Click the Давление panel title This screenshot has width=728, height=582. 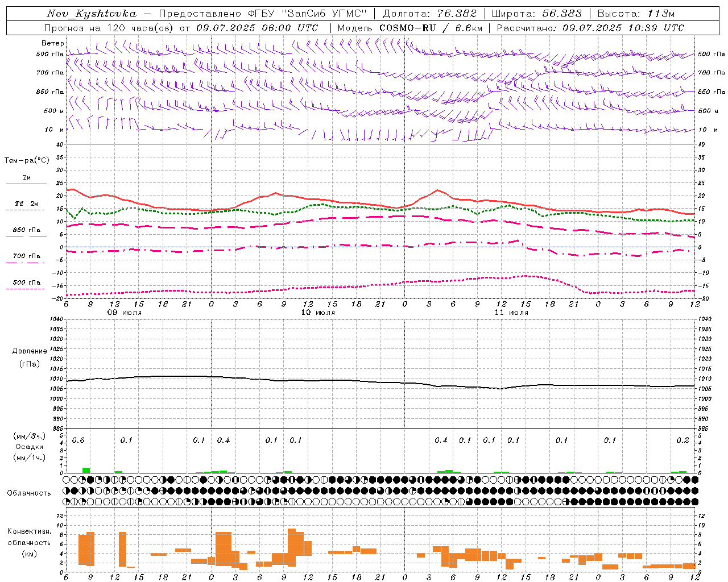tap(30, 351)
